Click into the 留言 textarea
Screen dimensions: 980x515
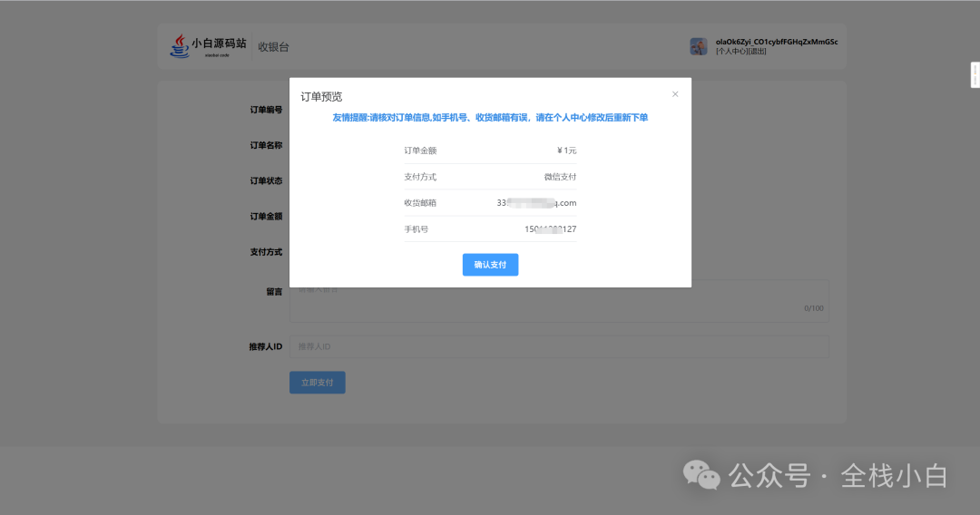tap(559, 302)
